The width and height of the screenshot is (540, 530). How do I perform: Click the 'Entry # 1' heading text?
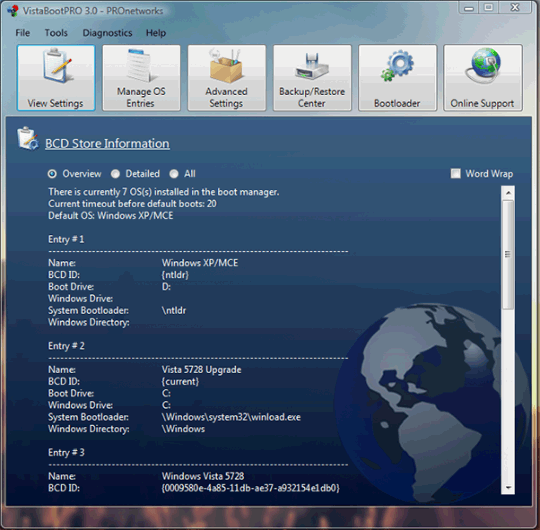pos(66,239)
